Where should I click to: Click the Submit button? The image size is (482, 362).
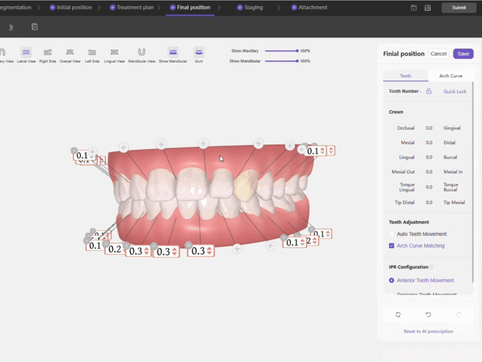pos(459,8)
